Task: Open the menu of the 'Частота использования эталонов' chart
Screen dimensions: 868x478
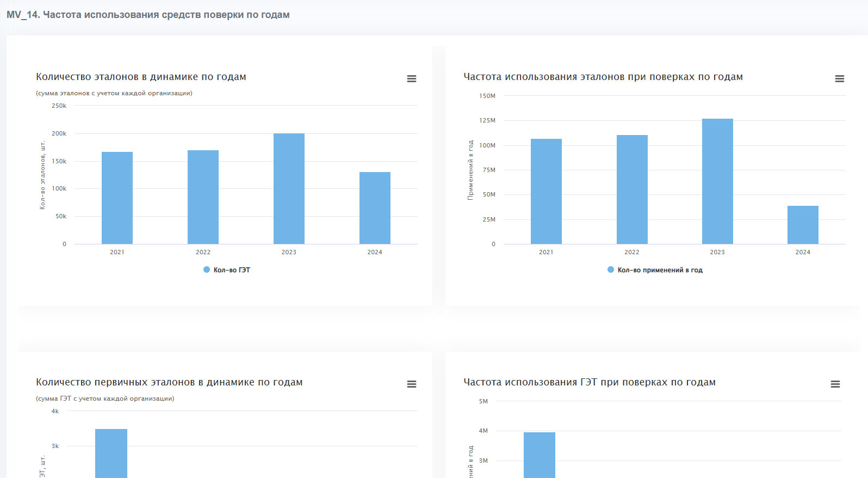Action: tap(840, 79)
